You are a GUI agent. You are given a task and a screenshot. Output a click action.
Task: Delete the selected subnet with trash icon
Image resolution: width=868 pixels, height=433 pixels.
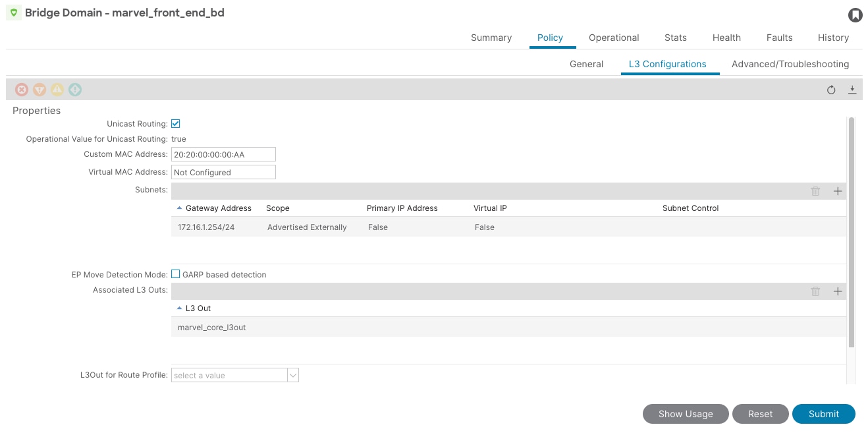tap(815, 191)
